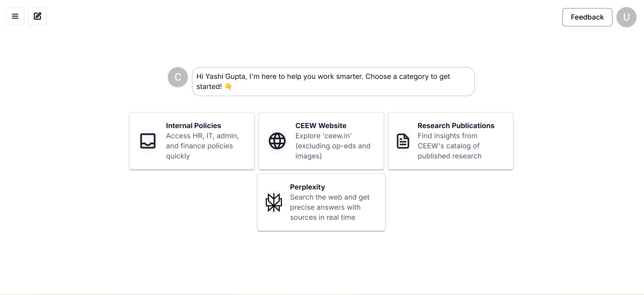The image size is (644, 295).
Task: Choose the CEEW Website category title
Action: 321,126
